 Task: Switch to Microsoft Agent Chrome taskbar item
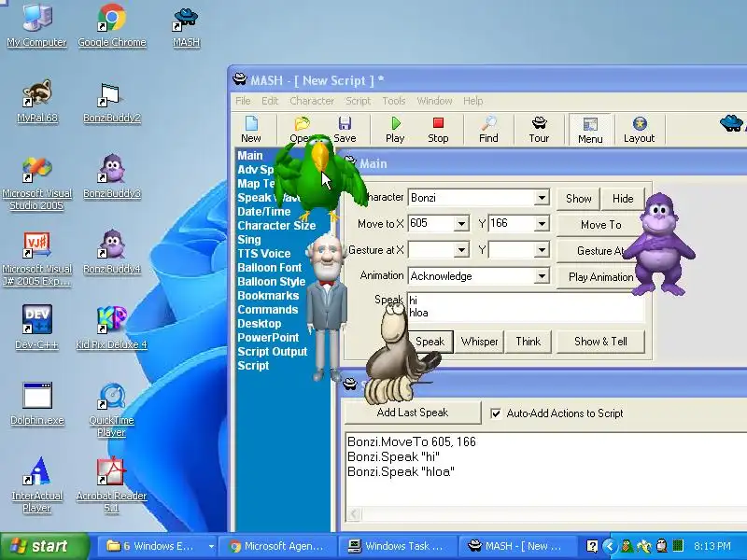click(x=276, y=546)
